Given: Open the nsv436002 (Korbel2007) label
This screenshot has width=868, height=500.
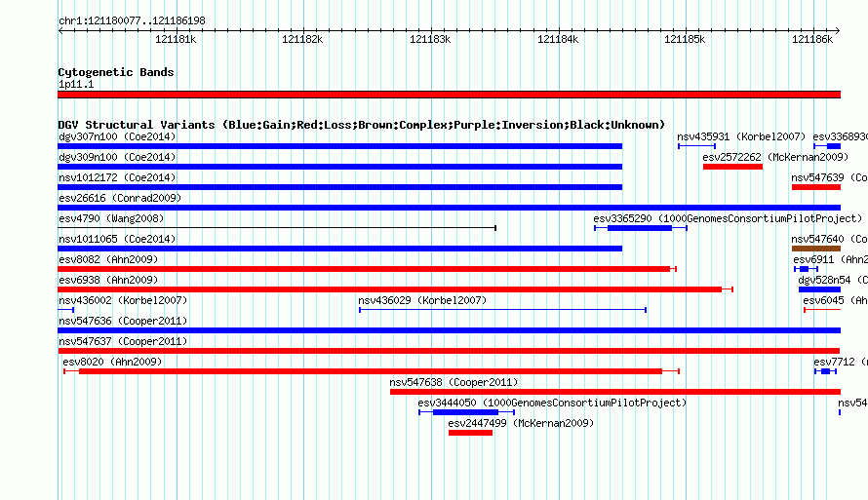Looking at the screenshot, I should [x=123, y=300].
